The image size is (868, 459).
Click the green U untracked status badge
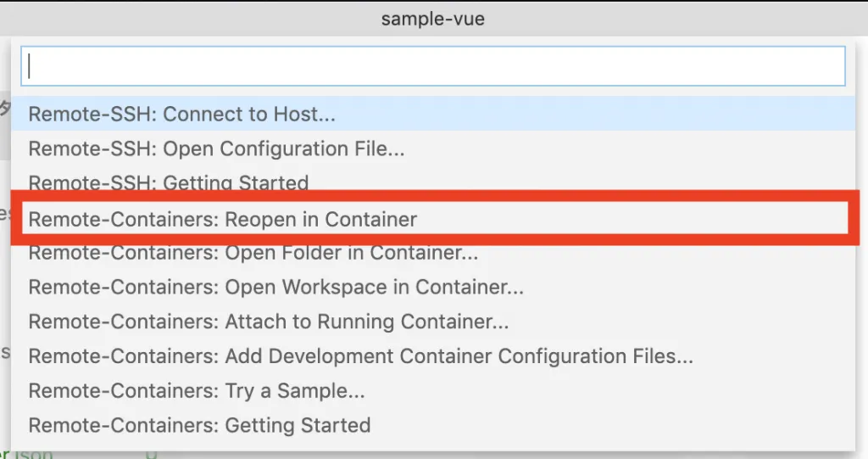point(151,454)
